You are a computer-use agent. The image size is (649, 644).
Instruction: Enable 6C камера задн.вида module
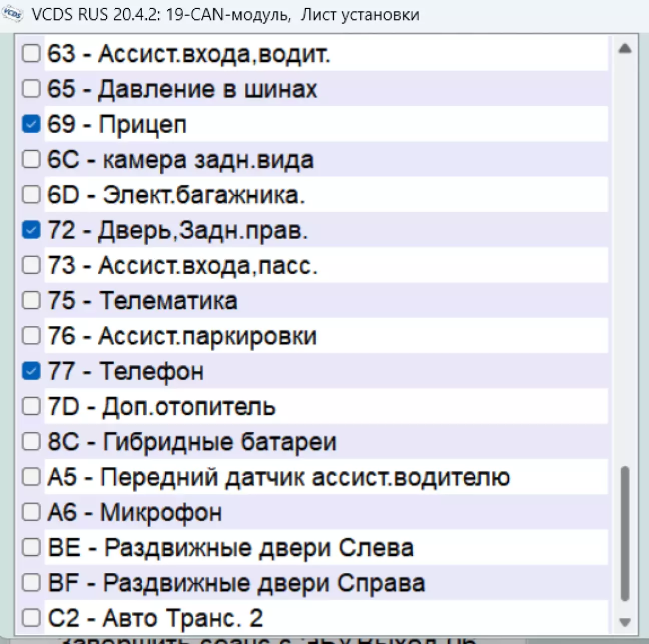point(31,160)
